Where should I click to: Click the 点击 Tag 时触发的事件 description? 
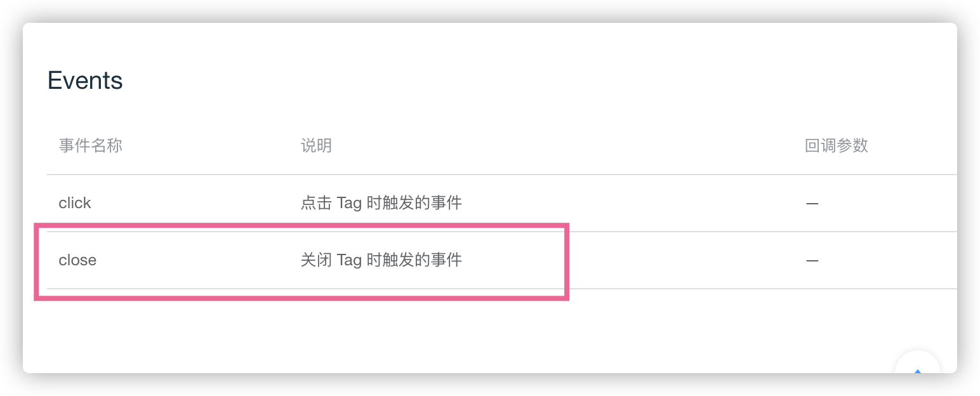tap(381, 203)
